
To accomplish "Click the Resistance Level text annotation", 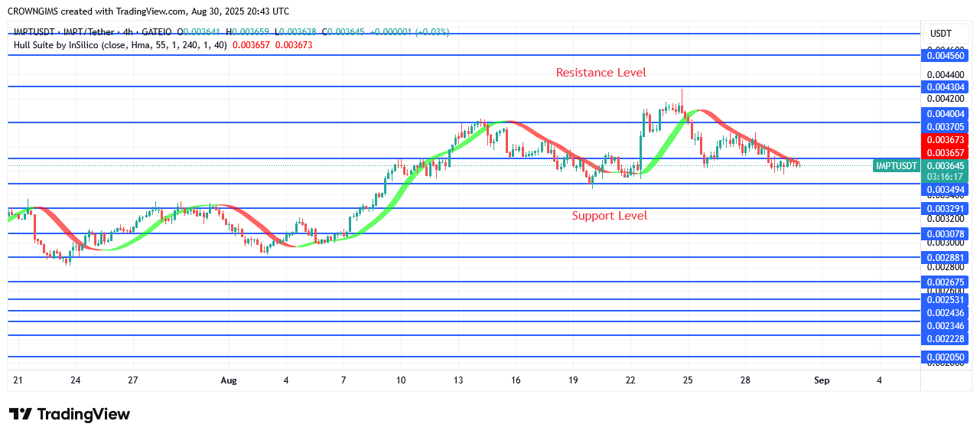I will pyautogui.click(x=601, y=73).
